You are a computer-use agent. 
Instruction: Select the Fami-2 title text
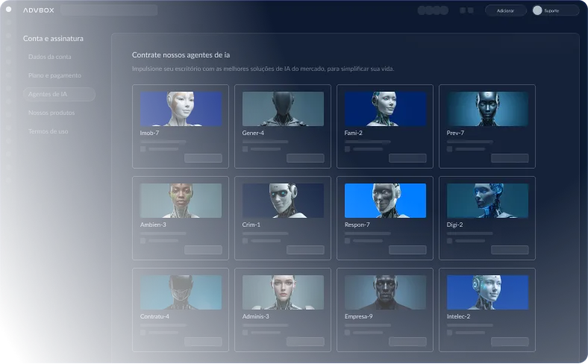[x=353, y=133]
